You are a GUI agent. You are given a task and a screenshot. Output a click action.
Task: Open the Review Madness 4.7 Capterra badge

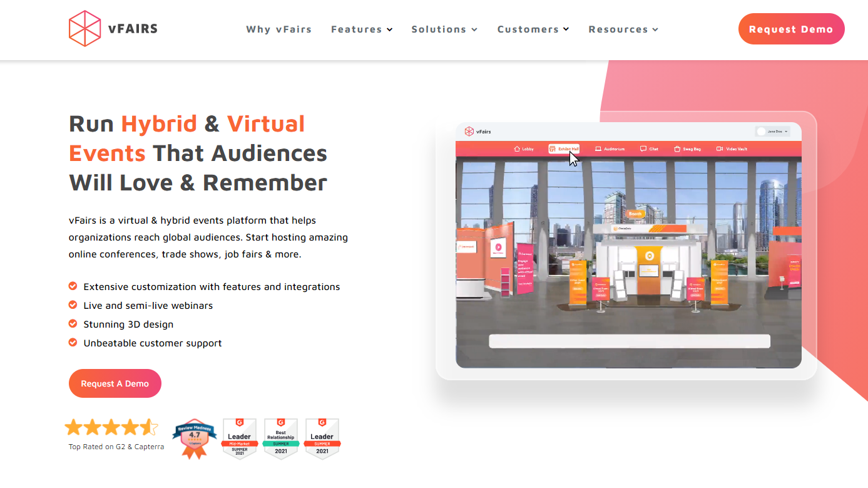pos(194,439)
